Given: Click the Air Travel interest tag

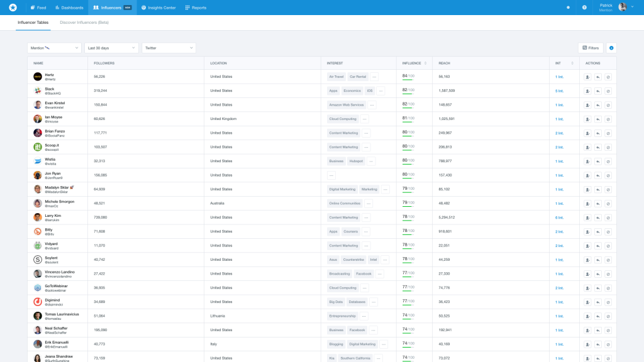Looking at the screenshot, I should tap(336, 77).
